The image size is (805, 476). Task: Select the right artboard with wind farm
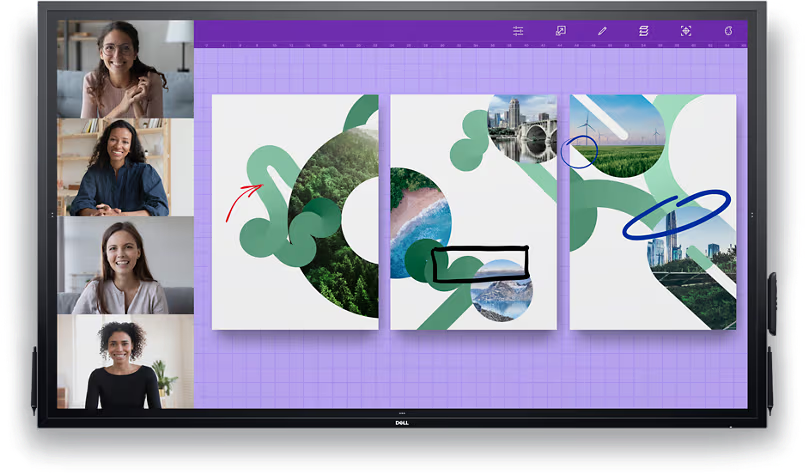point(653,212)
